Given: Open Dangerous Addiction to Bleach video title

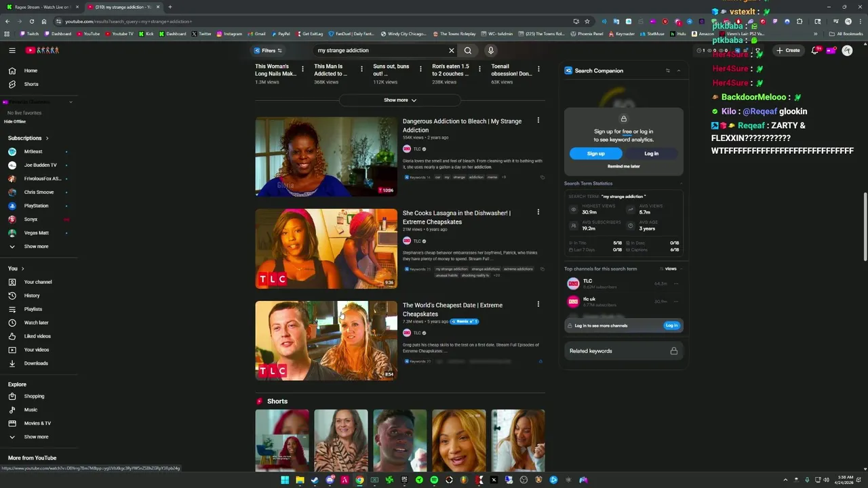Looking at the screenshot, I should pos(462,125).
